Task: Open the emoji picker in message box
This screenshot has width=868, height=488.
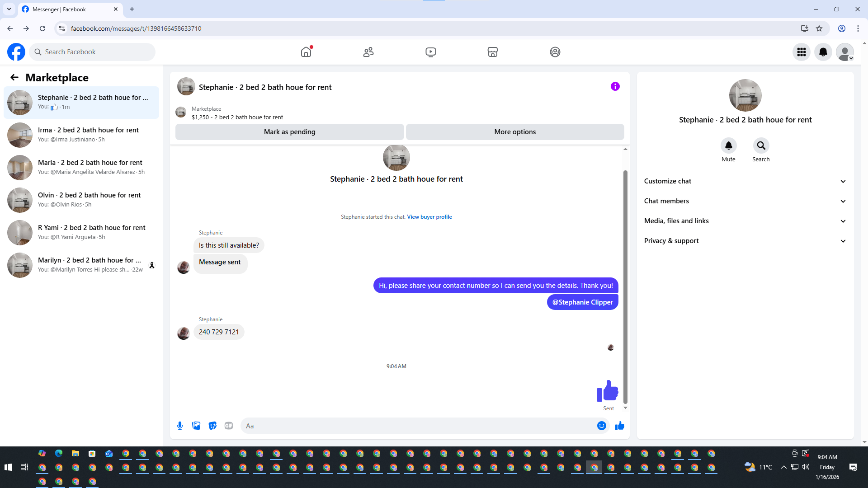Action: click(x=601, y=426)
